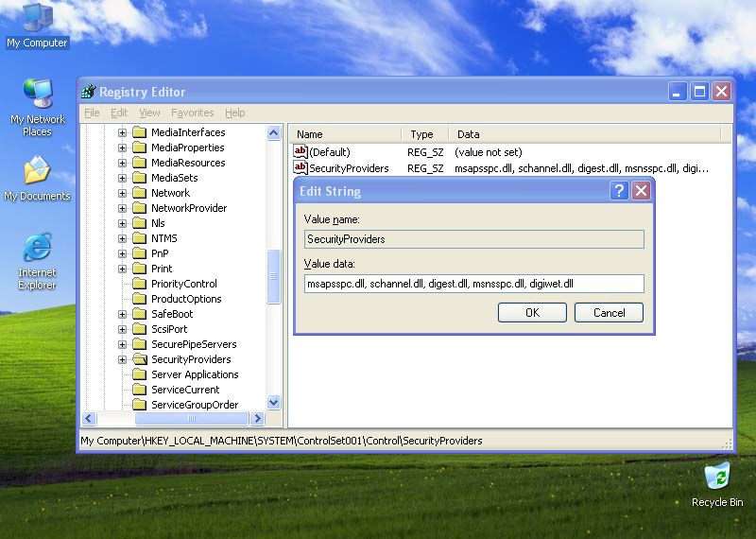Expand the Nls tree node
Screen dimensions: 756x539
tap(123, 223)
